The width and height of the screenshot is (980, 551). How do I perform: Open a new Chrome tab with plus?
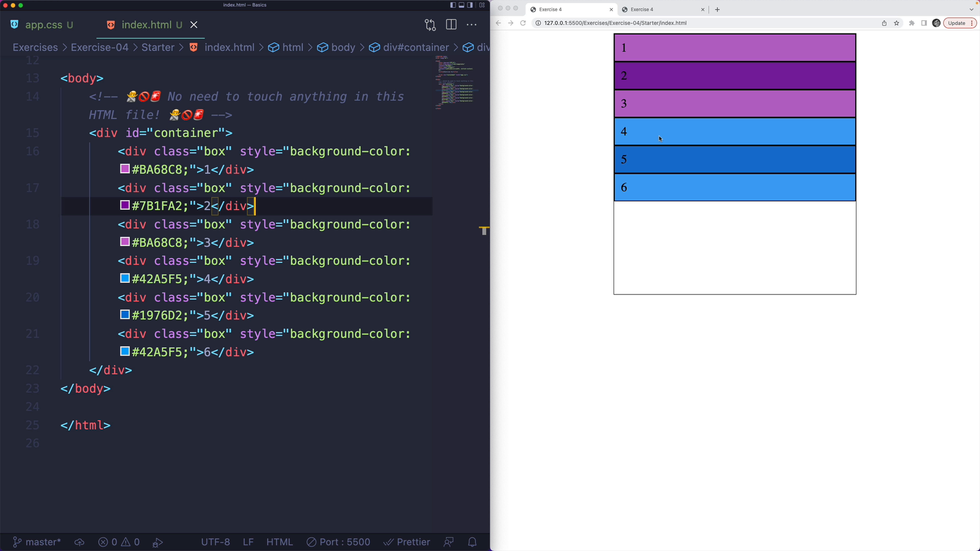(717, 9)
